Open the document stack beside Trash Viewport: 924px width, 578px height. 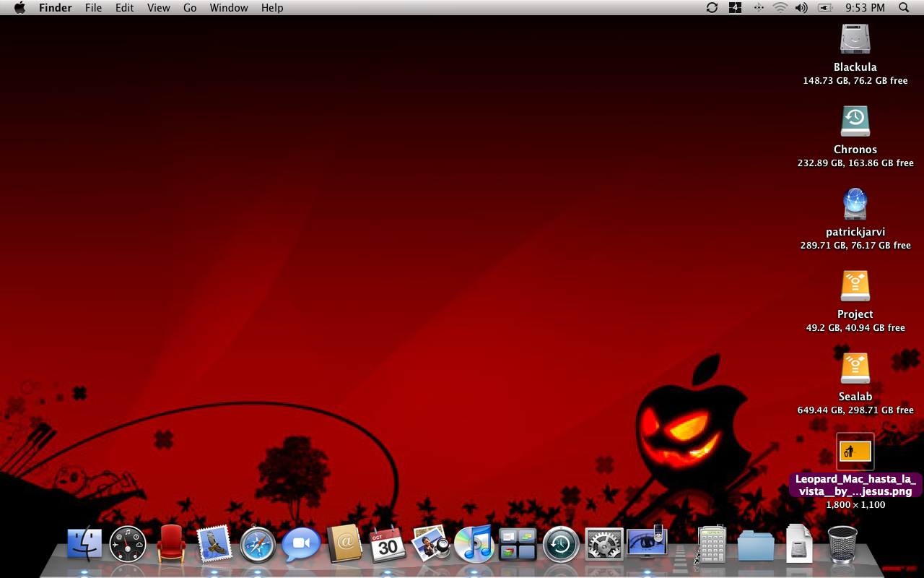pos(799,544)
